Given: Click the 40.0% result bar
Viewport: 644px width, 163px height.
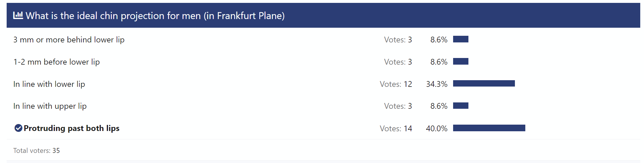Looking at the screenshot, I should tap(489, 128).
